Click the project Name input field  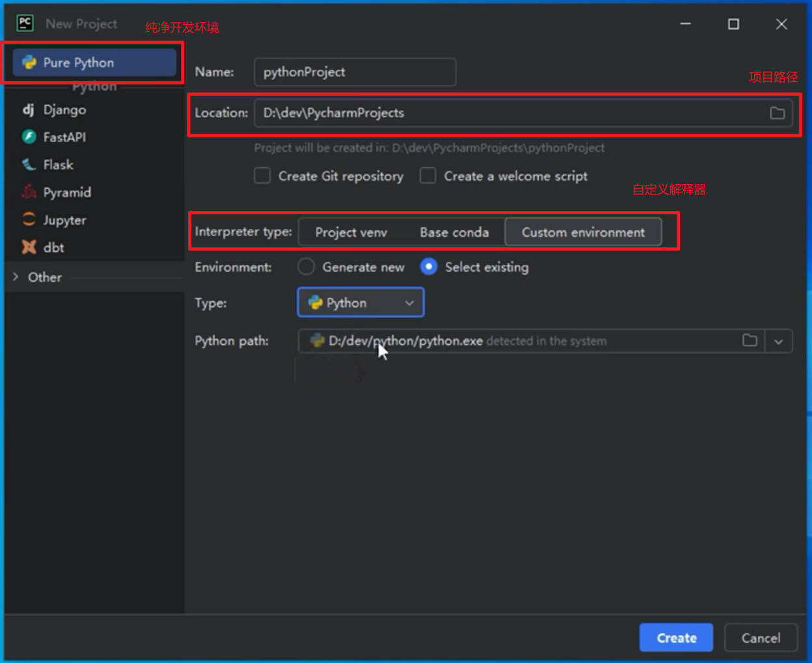pyautogui.click(x=355, y=72)
